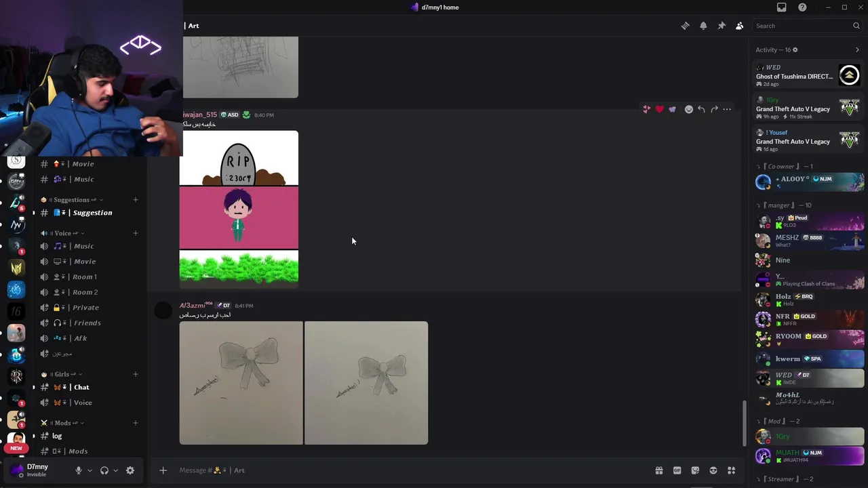Image resolution: width=868 pixels, height=488 pixels.
Task: Join the Friends voice channel
Action: tap(89, 323)
